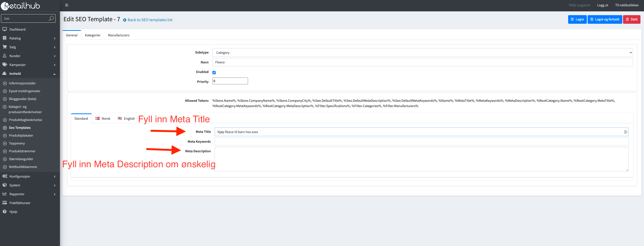Image resolution: width=644 pixels, height=246 pixels.
Task: Uncheck the Enabled checkbox
Action: (x=214, y=72)
